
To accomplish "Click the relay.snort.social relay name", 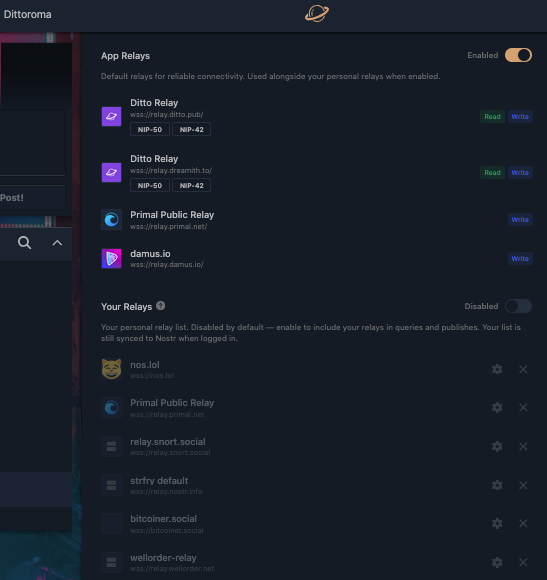I will (168, 442).
